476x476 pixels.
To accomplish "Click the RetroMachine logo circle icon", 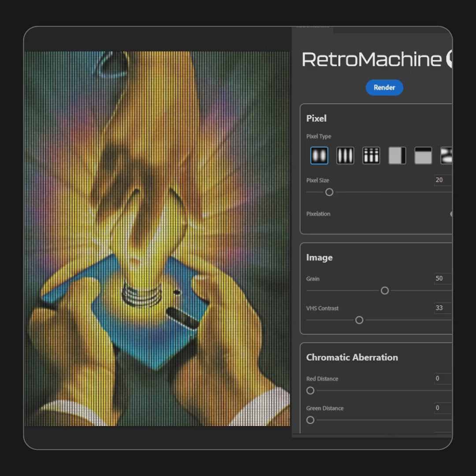I will (449, 59).
